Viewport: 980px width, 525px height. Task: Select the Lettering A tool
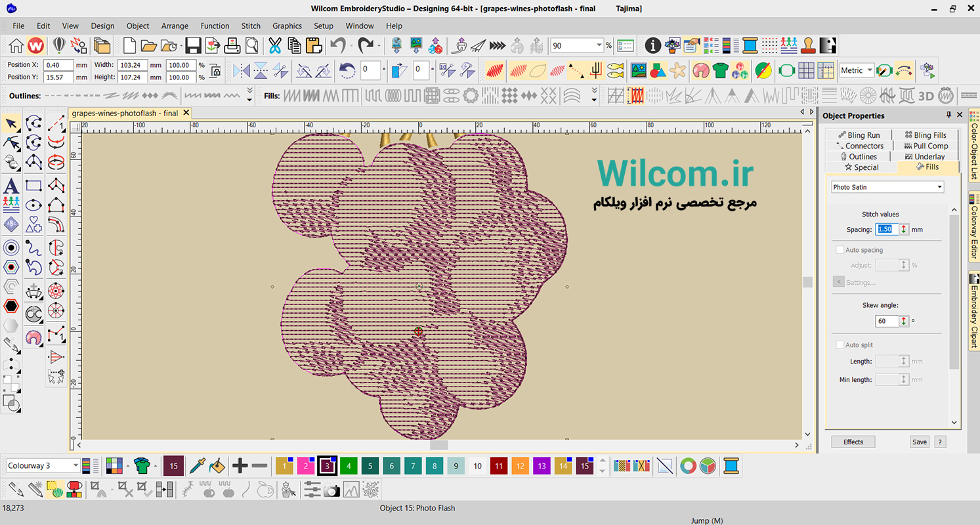click(11, 186)
